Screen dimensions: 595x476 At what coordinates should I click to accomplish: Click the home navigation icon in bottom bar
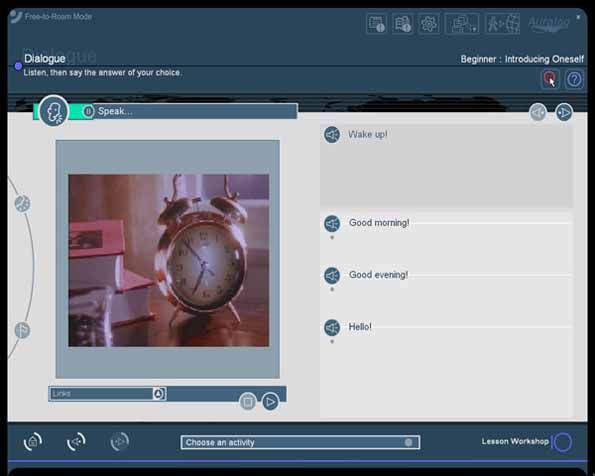33,442
